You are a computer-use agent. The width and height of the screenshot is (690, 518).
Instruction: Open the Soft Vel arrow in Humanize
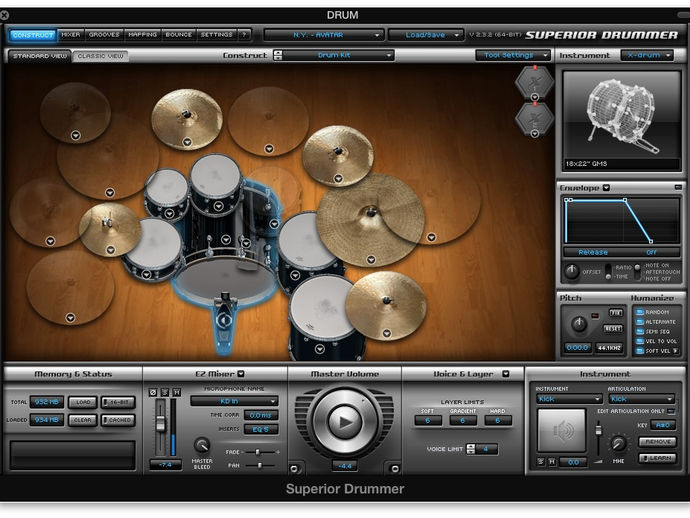click(675, 351)
